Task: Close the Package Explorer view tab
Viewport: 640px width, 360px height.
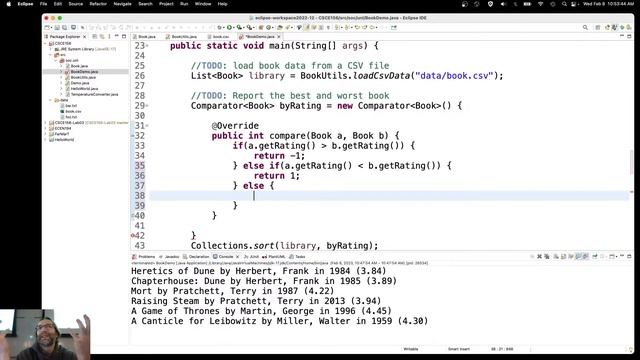Action: tap(85, 37)
